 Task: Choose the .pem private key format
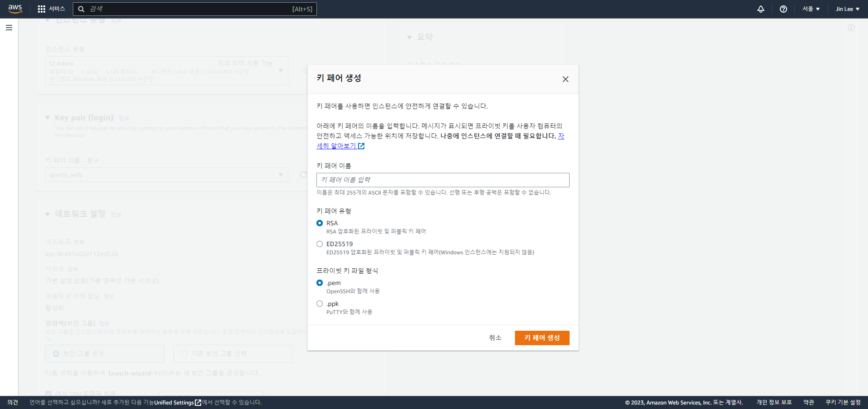320,283
